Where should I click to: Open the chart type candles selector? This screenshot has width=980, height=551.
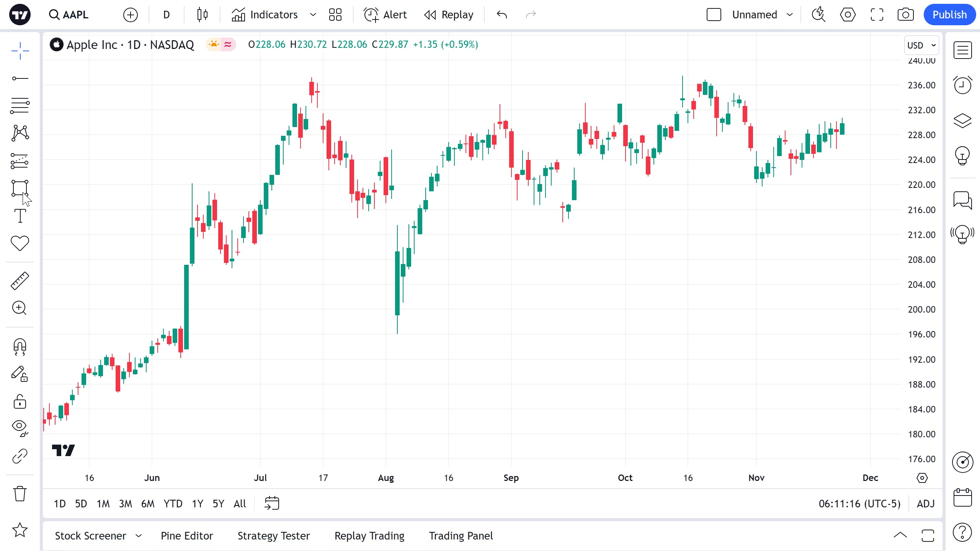click(203, 15)
